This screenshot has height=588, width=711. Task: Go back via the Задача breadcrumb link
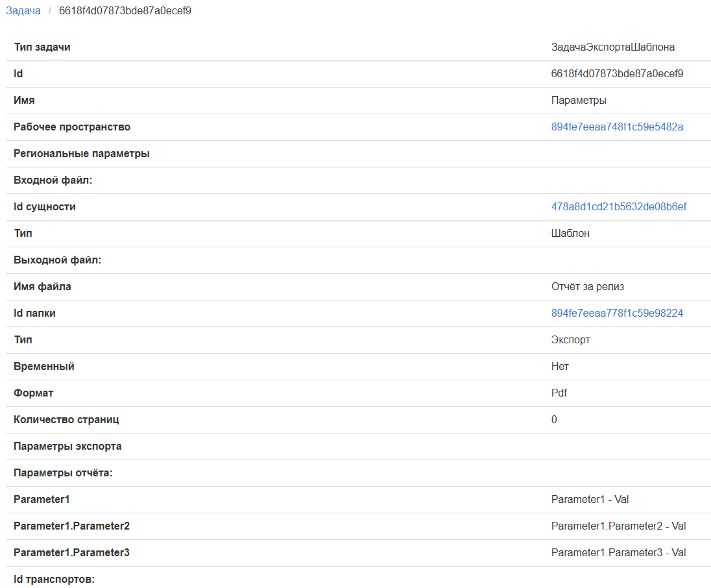click(x=23, y=10)
